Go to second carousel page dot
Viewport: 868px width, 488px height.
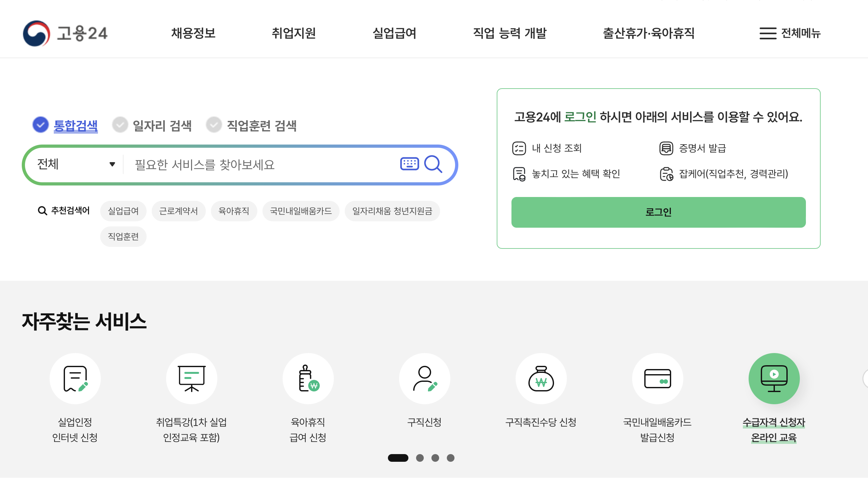(x=420, y=458)
